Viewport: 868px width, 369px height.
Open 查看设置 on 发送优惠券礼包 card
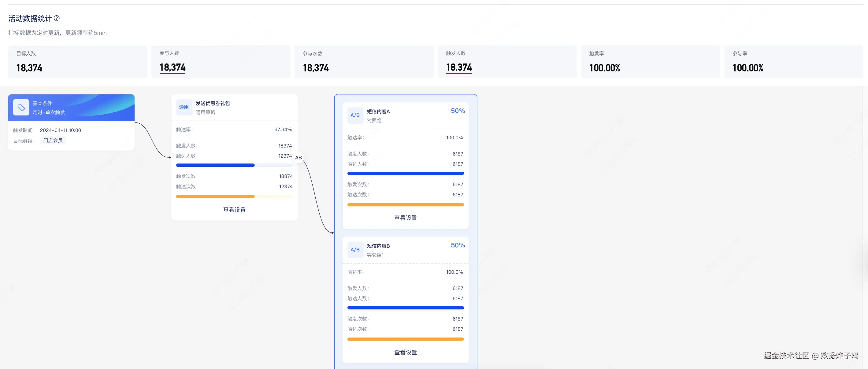[x=235, y=210]
